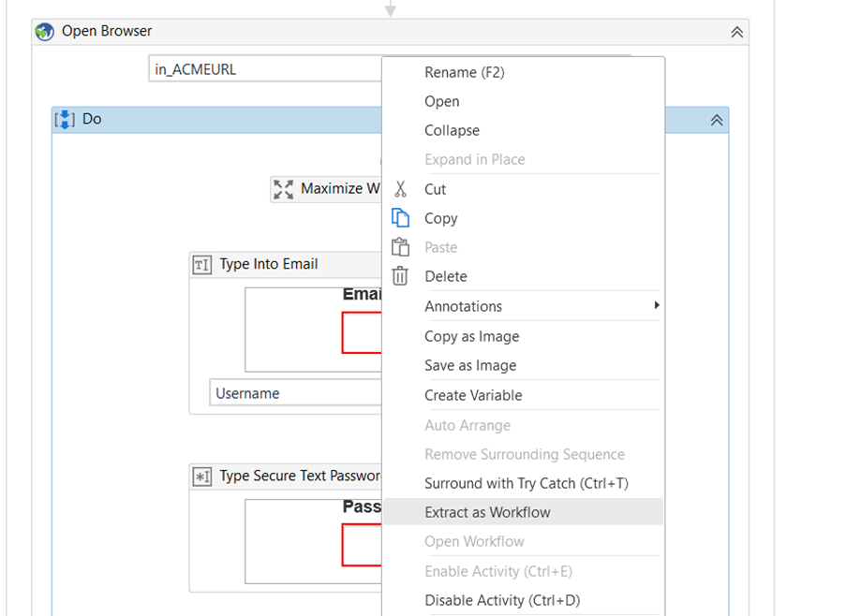This screenshot has width=861, height=616.
Task: Click the Type Into Email activity icon
Action: point(201,265)
